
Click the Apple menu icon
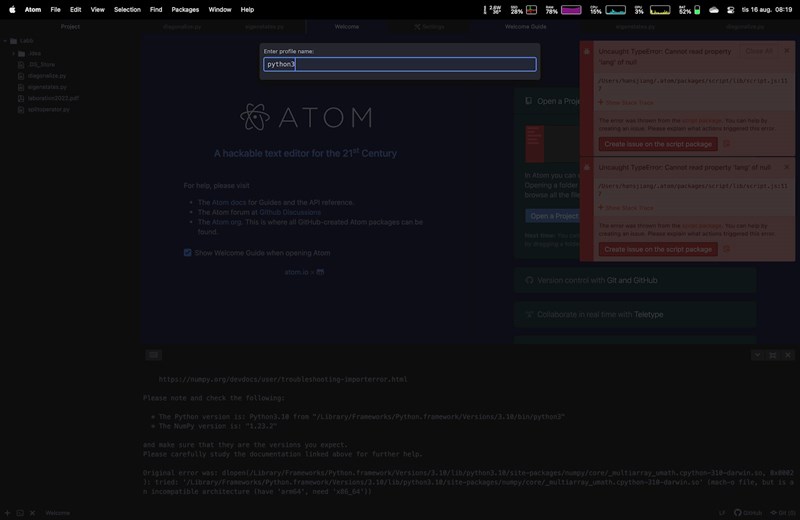pos(12,9)
